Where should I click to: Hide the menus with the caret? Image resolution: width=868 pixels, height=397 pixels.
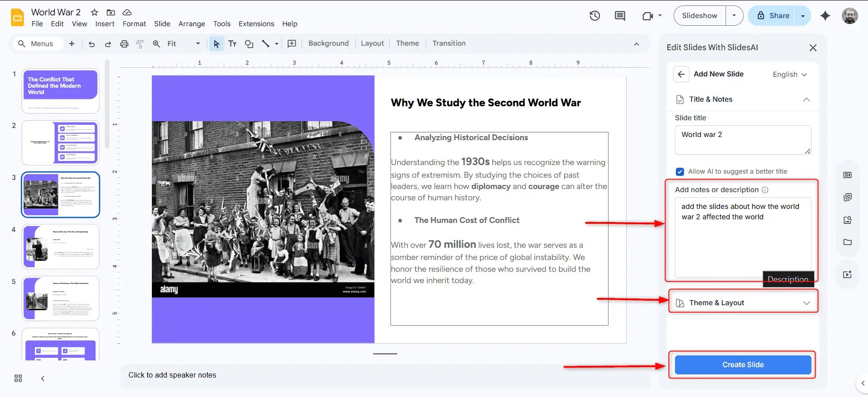(637, 44)
